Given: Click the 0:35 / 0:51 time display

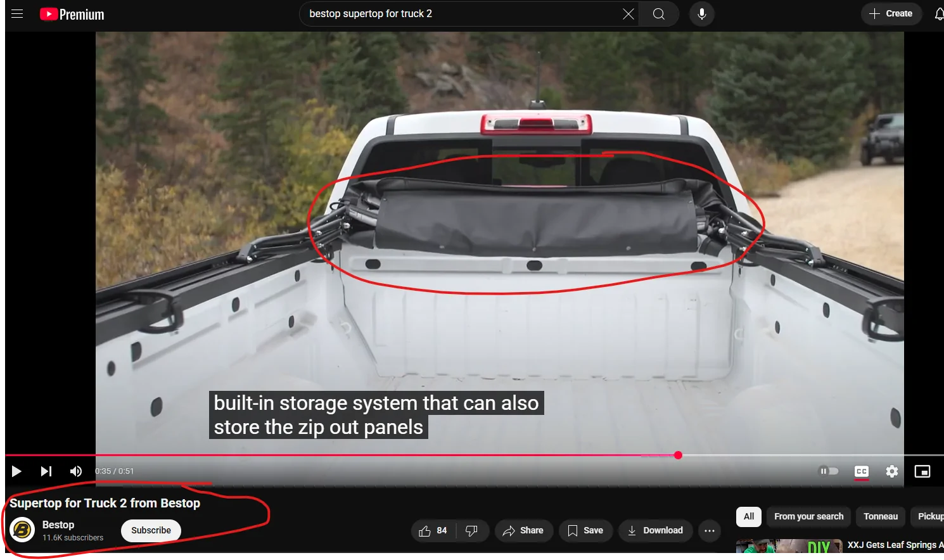Looking at the screenshot, I should 115,471.
